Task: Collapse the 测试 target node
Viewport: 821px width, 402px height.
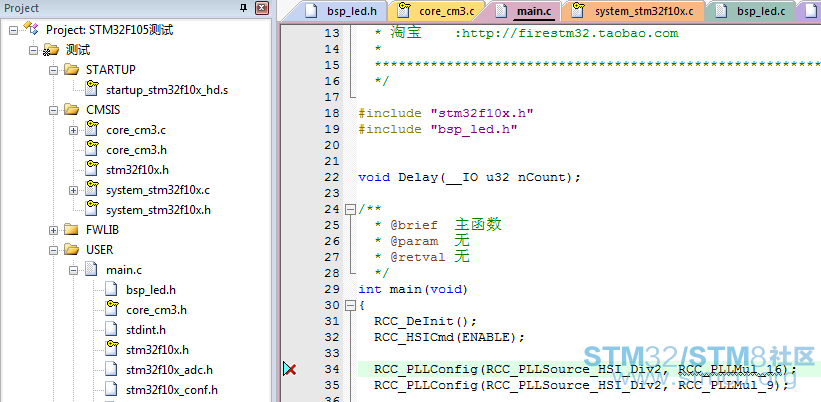Action: coord(34,50)
